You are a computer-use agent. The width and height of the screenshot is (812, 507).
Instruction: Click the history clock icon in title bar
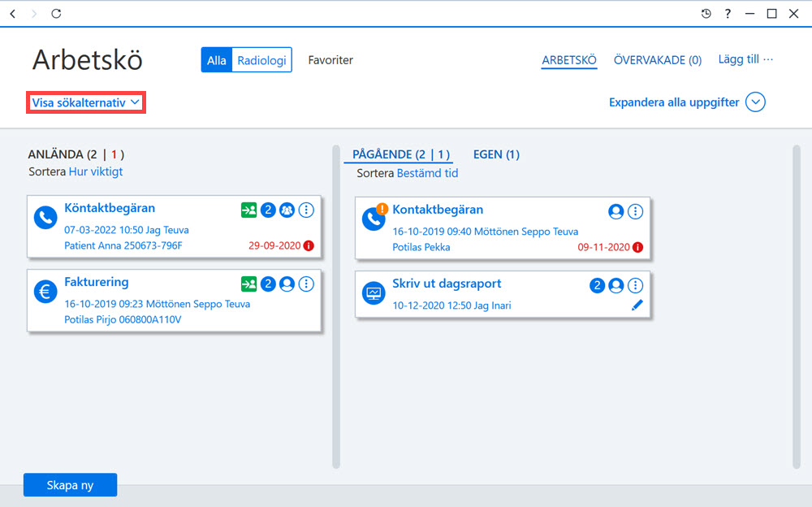(706, 14)
